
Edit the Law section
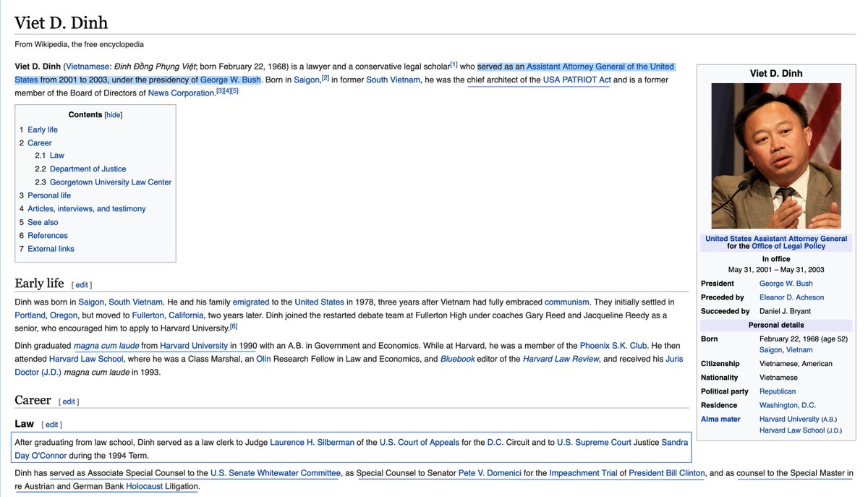pos(52,425)
